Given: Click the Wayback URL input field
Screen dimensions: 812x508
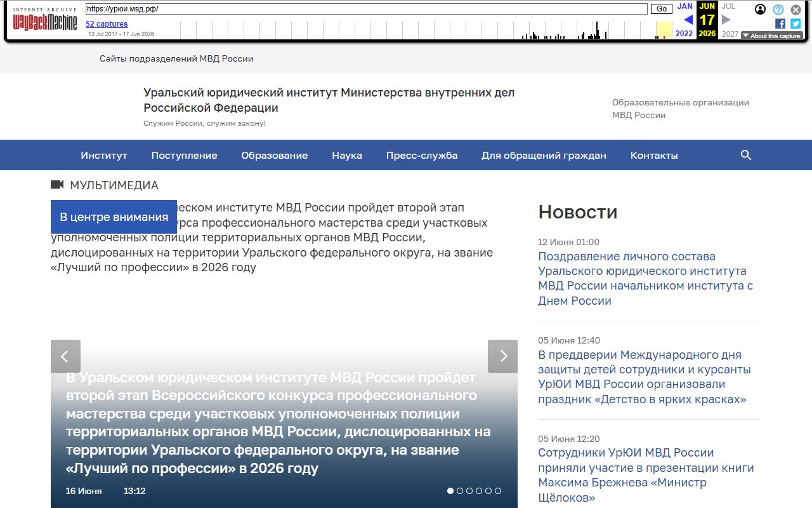Looking at the screenshot, I should pos(367,9).
